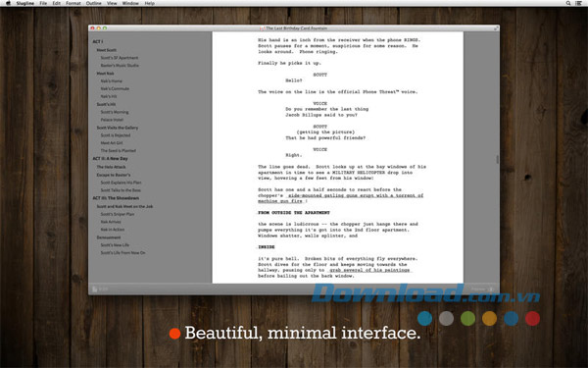Jump to The Helo Attack scene

click(x=112, y=167)
